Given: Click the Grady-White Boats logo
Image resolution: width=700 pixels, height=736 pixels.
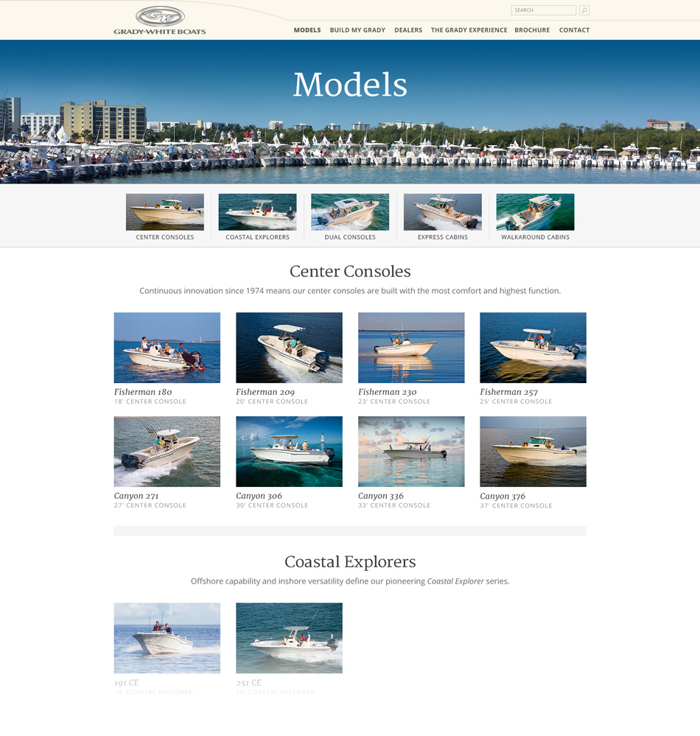Looking at the screenshot, I should coord(160,21).
